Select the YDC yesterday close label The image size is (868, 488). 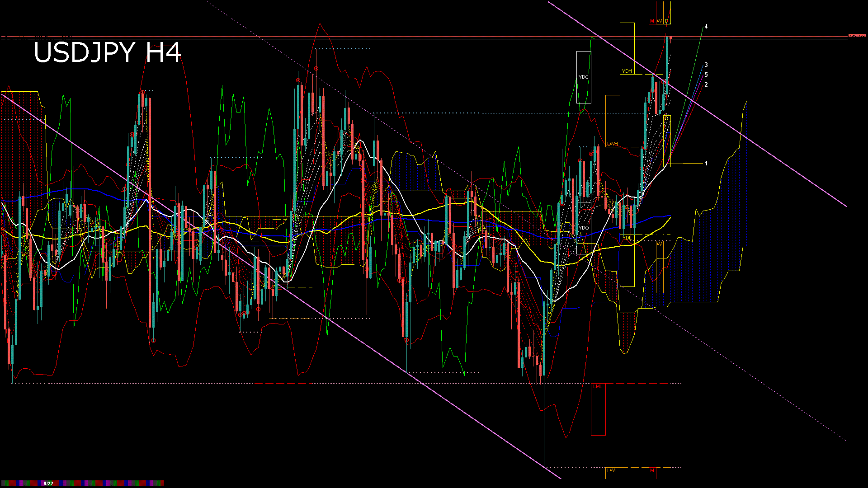coord(583,77)
